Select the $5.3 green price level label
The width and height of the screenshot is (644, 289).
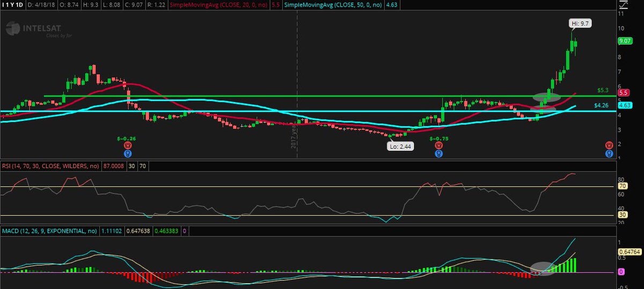pyautogui.click(x=603, y=90)
